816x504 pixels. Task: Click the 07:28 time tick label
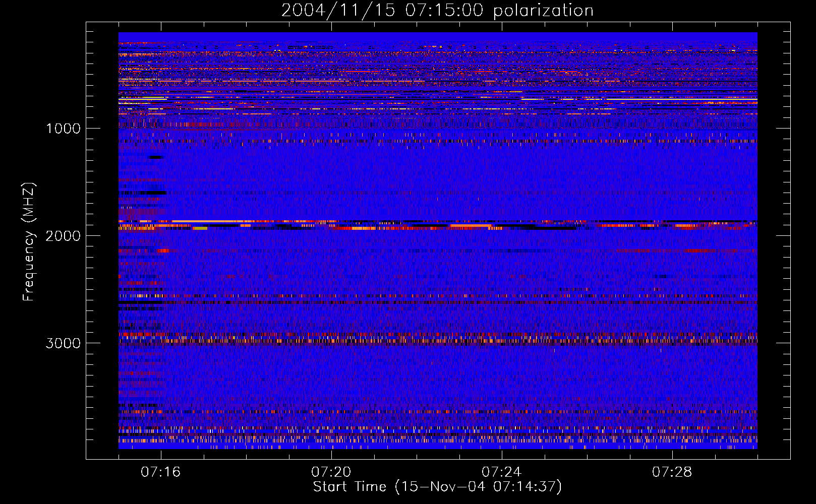pyautogui.click(x=672, y=472)
